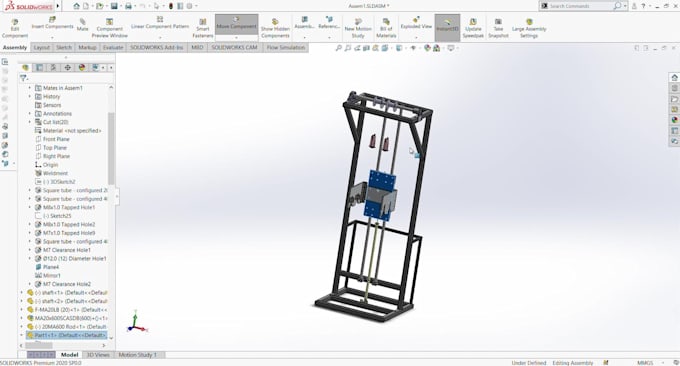
Task: Open FeatureManager design tree tab
Action: (x=25, y=68)
